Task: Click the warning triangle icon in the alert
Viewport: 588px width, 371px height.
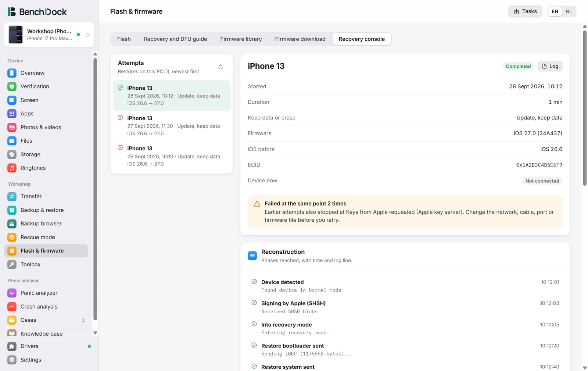Action: [x=257, y=204]
